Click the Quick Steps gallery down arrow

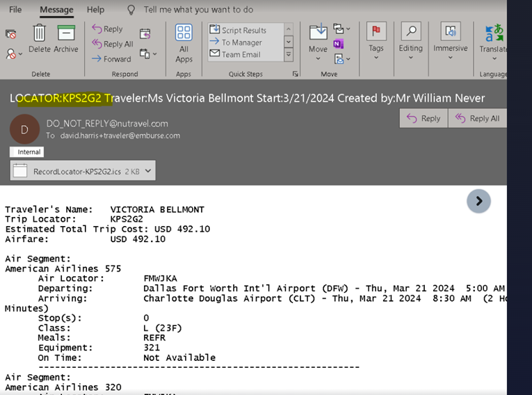tap(289, 42)
